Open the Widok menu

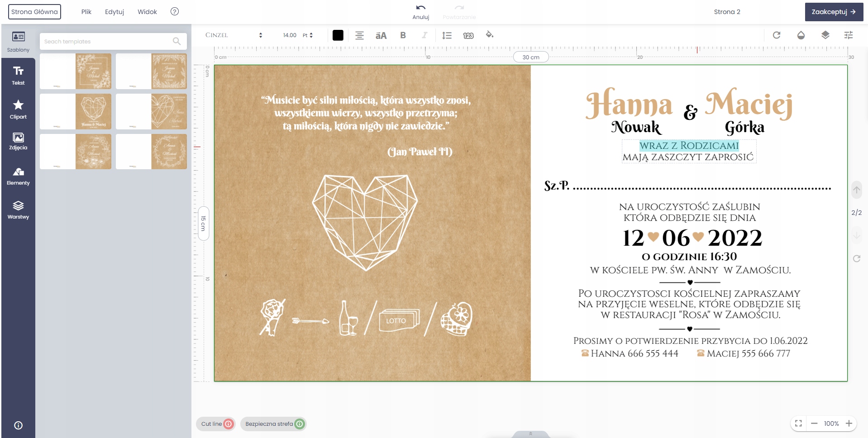tap(147, 12)
